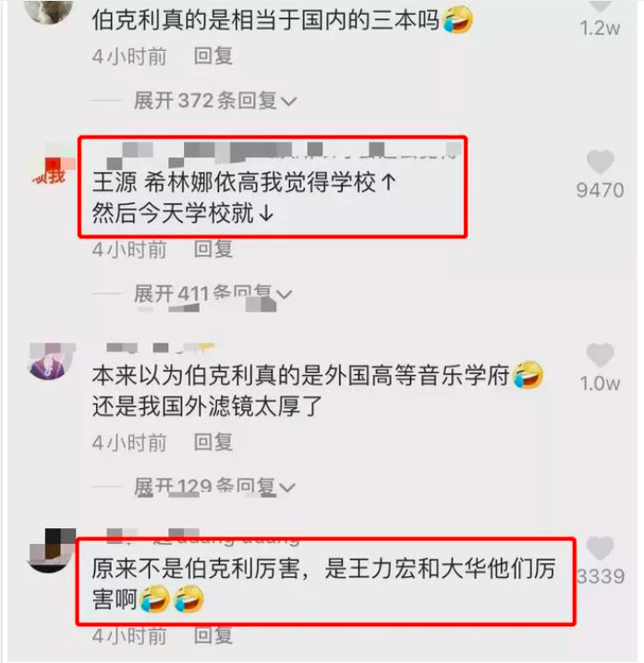Screen dimensions: 644x663
Task: Tap the laughing emoji after 三本吗
Action: coord(457,19)
